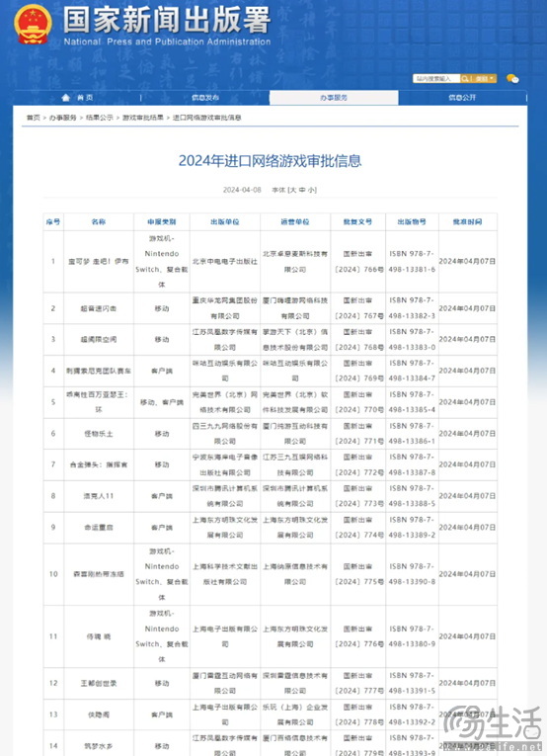Click 客户端 category in row 4
The height and width of the screenshot is (756, 547).
click(162, 371)
